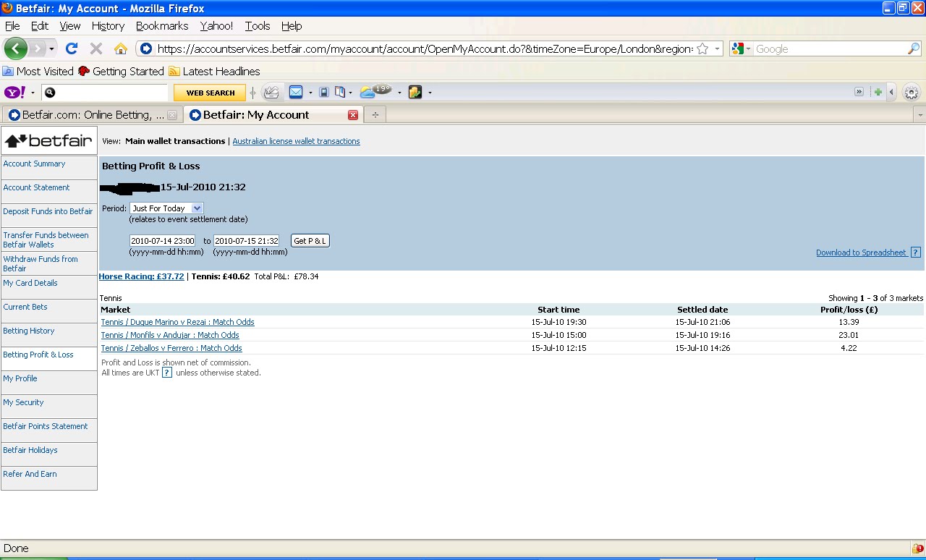926x560 pixels.
Task: Open the File menu
Action: pos(12,26)
